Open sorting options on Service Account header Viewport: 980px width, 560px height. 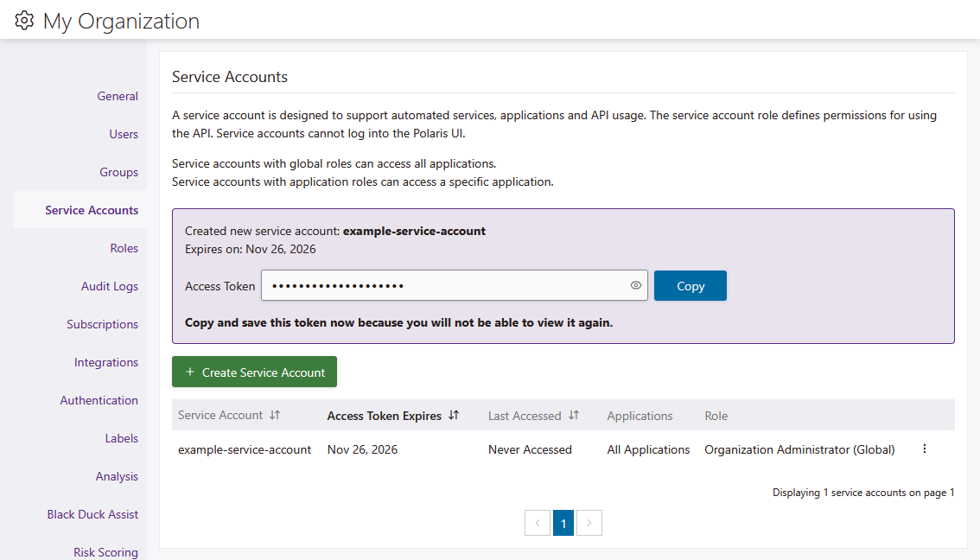pyautogui.click(x=274, y=415)
